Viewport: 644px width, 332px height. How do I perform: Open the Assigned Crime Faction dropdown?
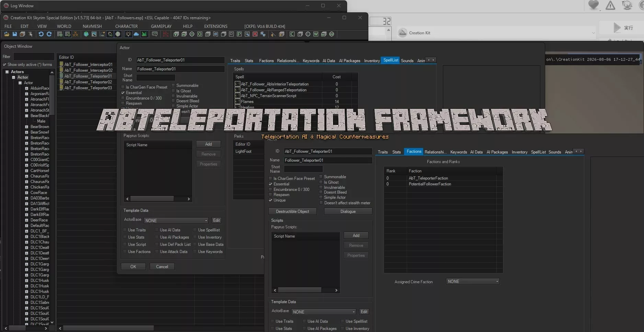tap(473, 282)
